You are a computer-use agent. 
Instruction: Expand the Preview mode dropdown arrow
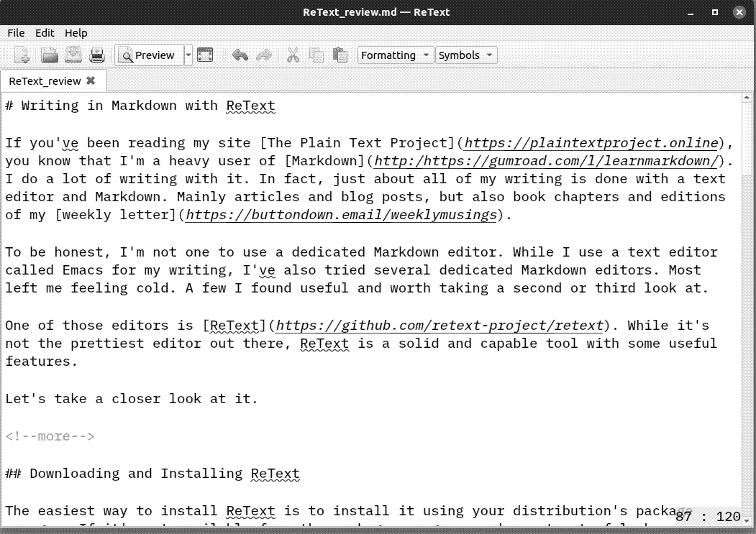click(x=188, y=55)
